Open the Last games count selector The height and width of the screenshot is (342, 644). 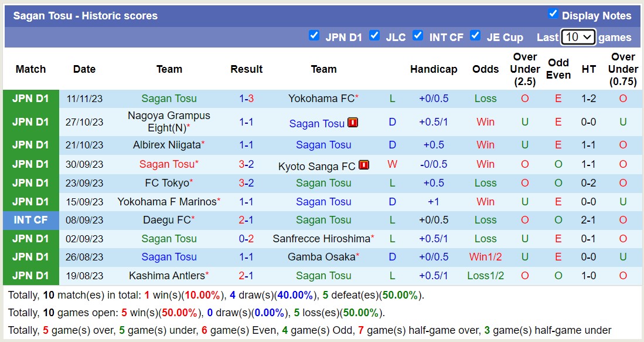[578, 36]
